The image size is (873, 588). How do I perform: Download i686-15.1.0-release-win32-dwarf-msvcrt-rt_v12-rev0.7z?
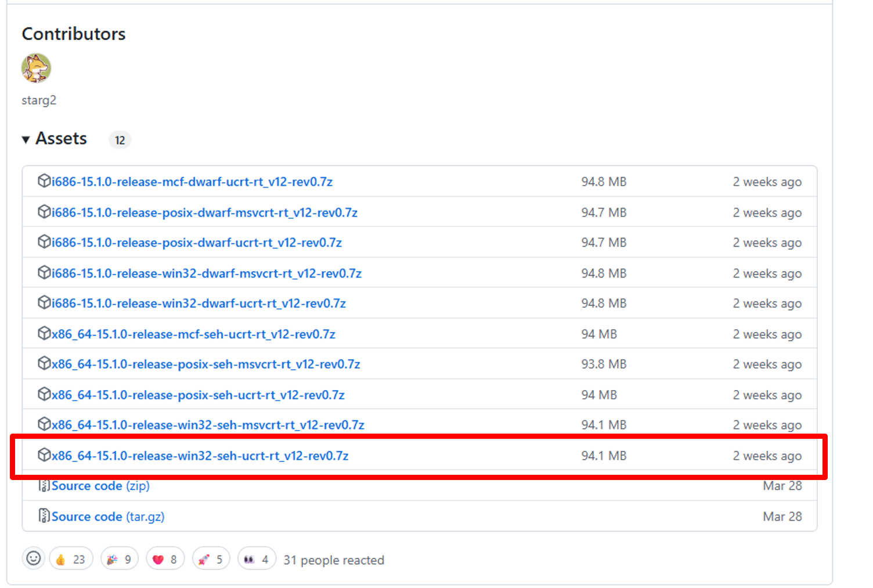coord(207,273)
